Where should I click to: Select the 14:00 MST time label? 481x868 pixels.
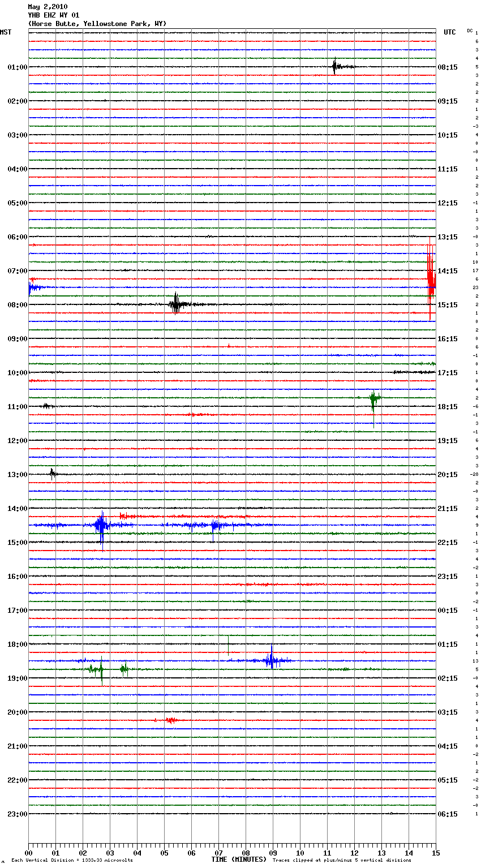tap(17, 509)
